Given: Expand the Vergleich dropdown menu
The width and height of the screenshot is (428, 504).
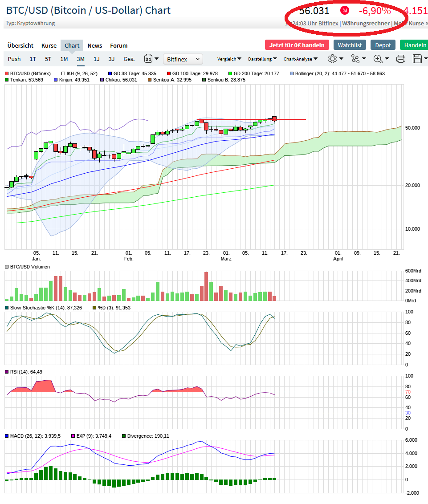Looking at the screenshot, I should (229, 59).
